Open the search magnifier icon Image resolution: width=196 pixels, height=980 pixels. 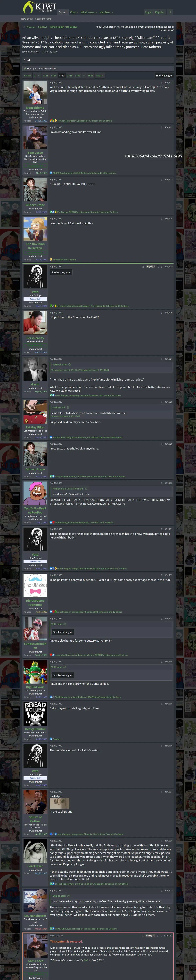170,12
